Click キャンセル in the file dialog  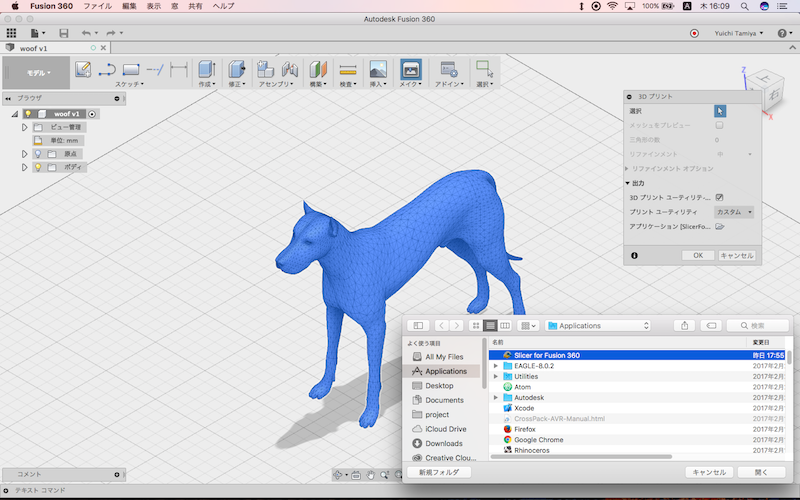tap(709, 472)
